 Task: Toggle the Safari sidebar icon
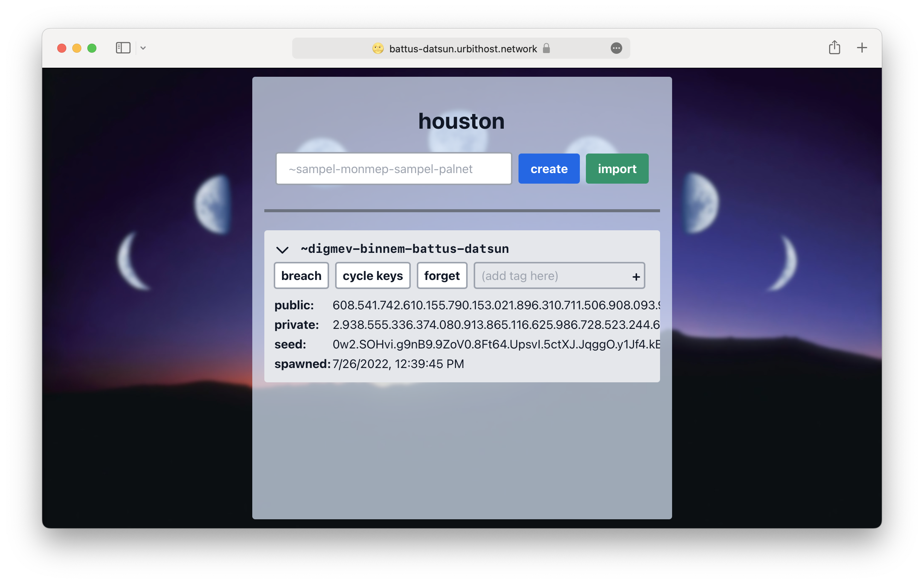123,48
